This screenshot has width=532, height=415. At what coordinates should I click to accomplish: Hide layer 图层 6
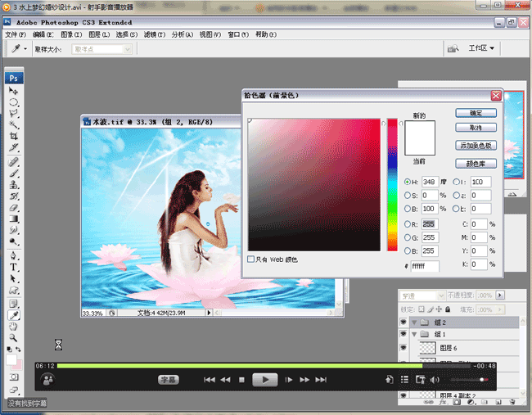[x=404, y=348]
